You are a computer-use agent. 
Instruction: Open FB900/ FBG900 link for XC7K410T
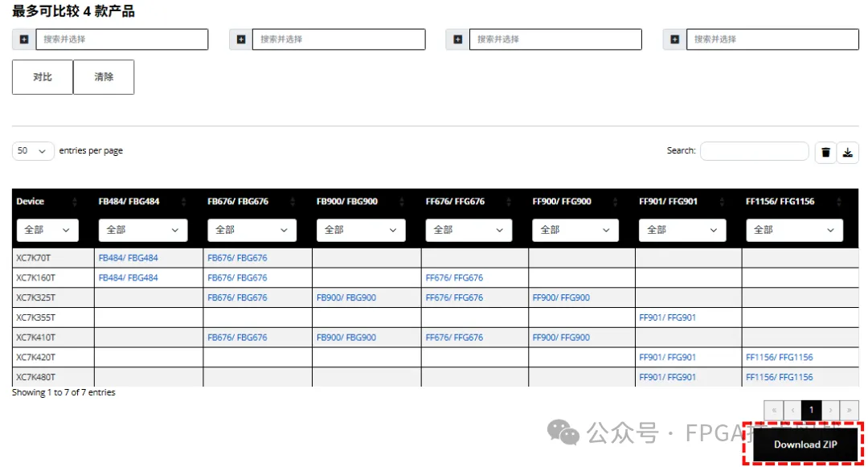click(346, 338)
